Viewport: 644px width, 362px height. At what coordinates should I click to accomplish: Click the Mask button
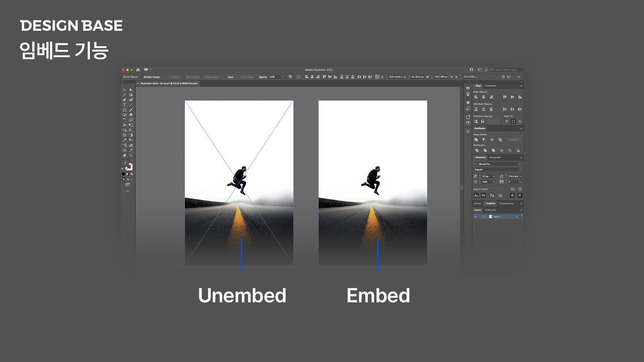[x=231, y=77]
